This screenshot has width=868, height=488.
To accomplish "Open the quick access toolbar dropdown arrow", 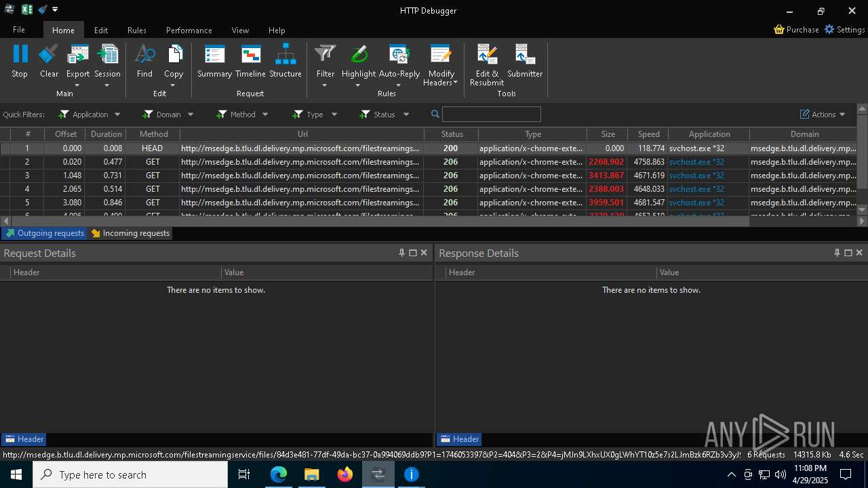I will pyautogui.click(x=55, y=9).
